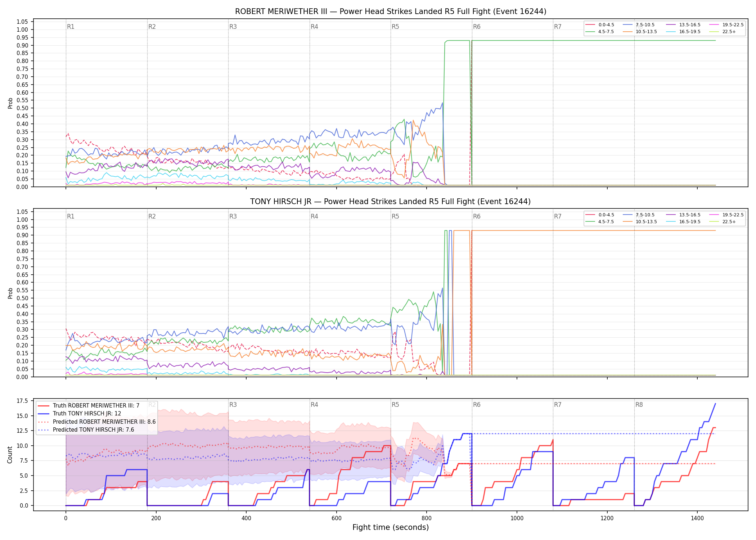Click the 'Fight time (seconds)' axis label
Image resolution: width=756 pixels, height=540 pixels.
click(x=391, y=527)
